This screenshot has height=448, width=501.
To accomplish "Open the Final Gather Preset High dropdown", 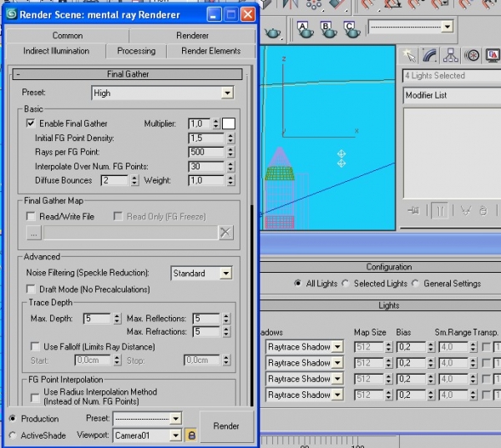I will (227, 93).
